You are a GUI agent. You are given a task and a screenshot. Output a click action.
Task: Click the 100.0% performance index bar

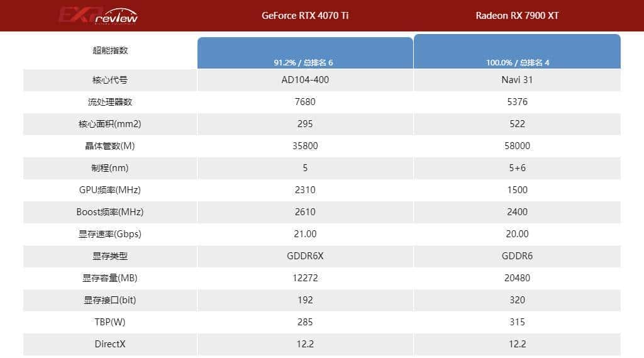coord(517,51)
